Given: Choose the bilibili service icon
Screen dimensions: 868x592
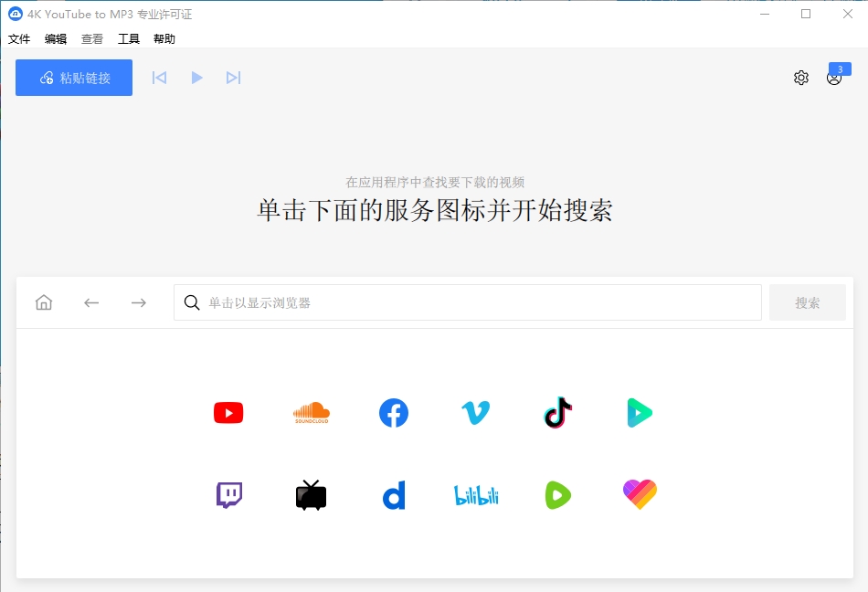Looking at the screenshot, I should [x=476, y=495].
